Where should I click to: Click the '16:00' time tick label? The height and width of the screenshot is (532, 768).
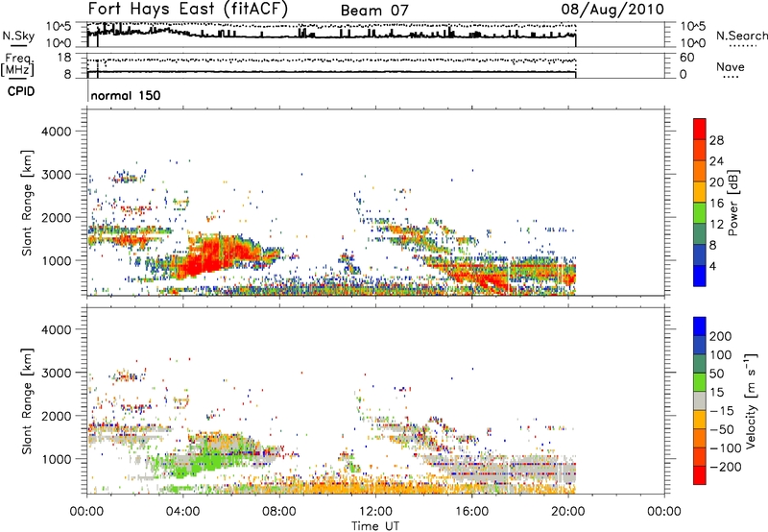[471, 512]
